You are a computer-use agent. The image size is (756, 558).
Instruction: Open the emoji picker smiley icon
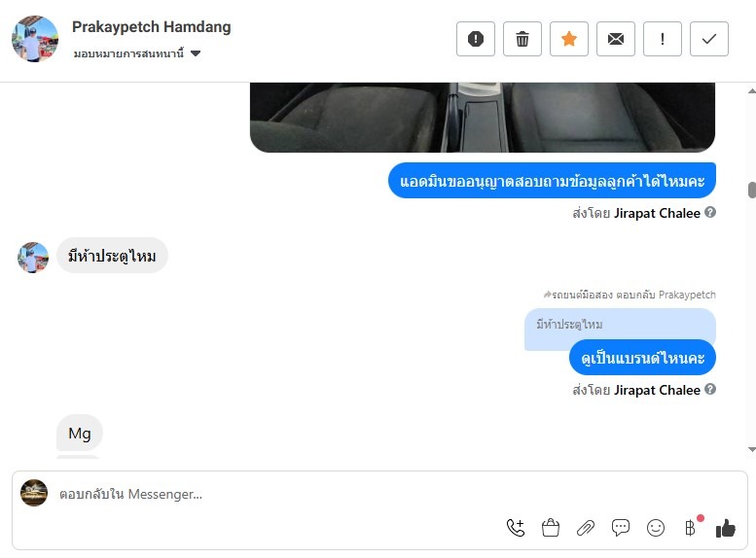click(x=656, y=528)
